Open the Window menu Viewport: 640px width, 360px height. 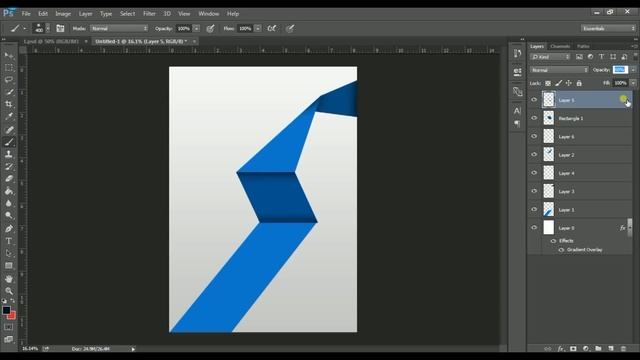(x=209, y=13)
